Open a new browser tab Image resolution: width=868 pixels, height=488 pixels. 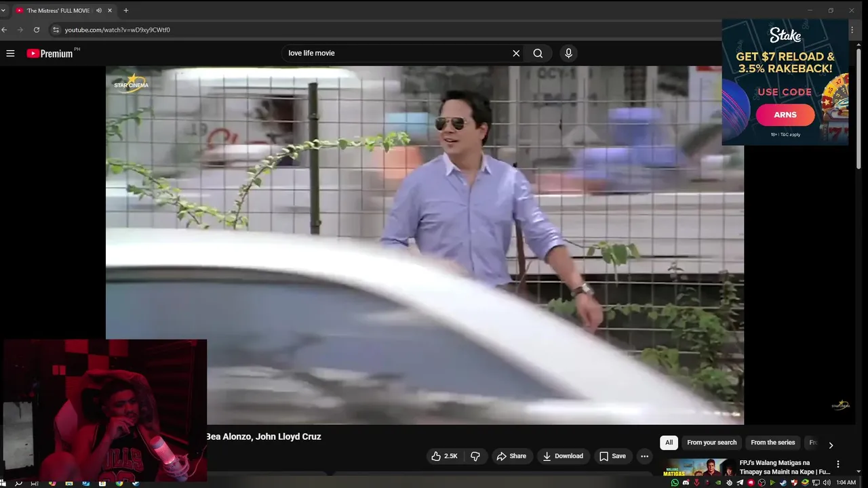(x=125, y=10)
